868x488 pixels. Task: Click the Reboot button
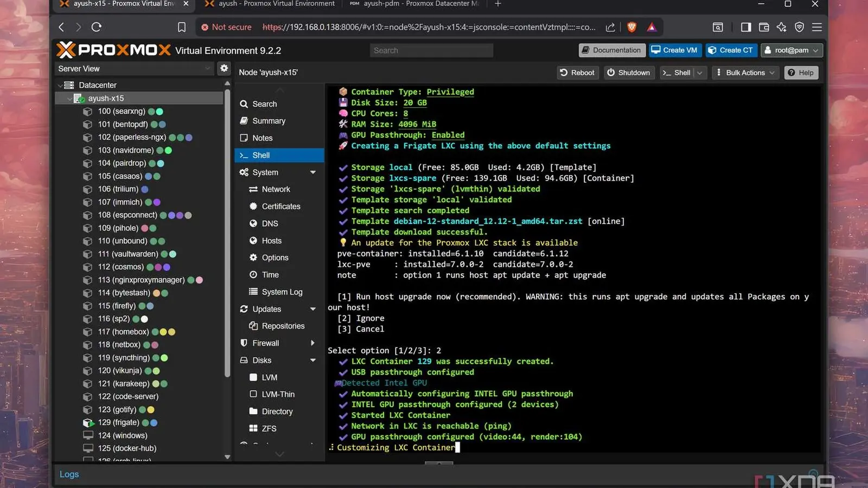(578, 73)
